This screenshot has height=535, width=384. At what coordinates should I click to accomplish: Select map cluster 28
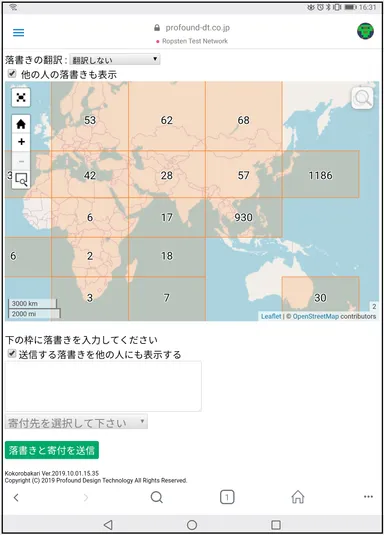point(167,175)
